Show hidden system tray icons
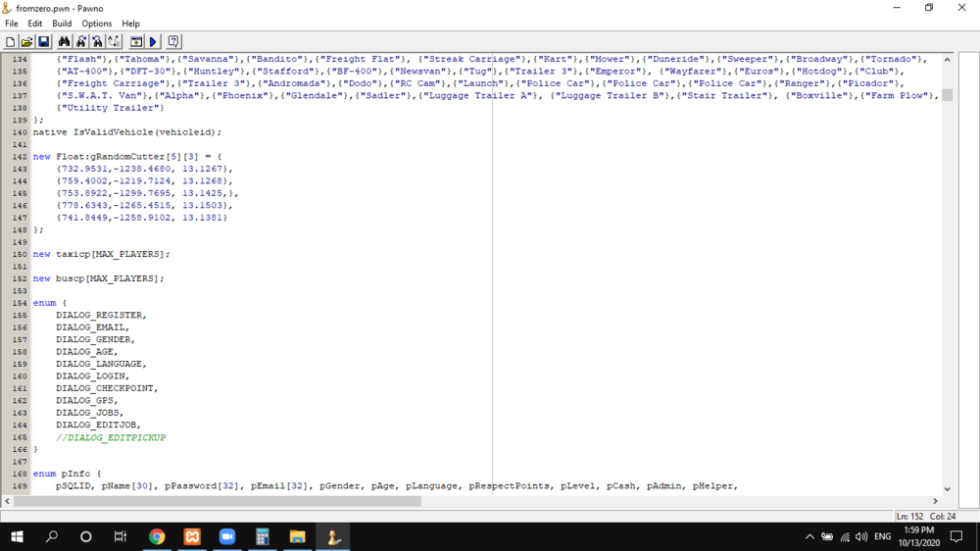This screenshot has height=551, width=980. tap(809, 536)
